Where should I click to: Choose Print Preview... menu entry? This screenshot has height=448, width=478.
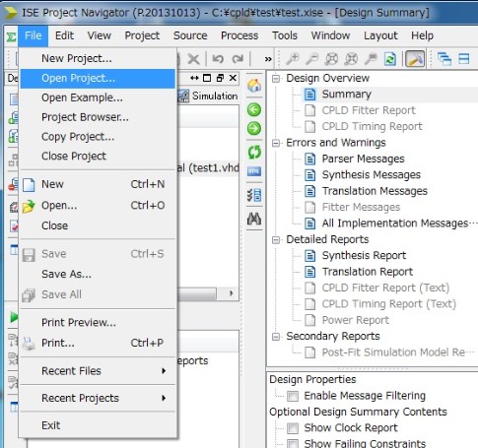point(98,323)
